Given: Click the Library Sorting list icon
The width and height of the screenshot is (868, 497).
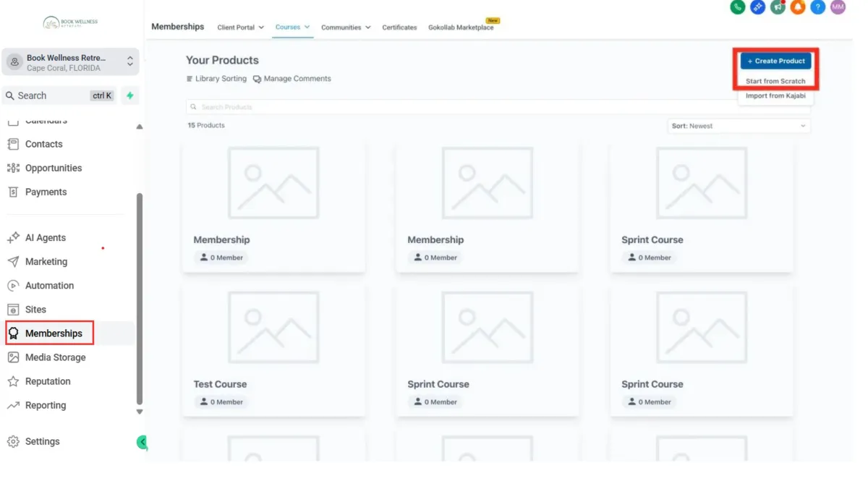Looking at the screenshot, I should pos(190,79).
